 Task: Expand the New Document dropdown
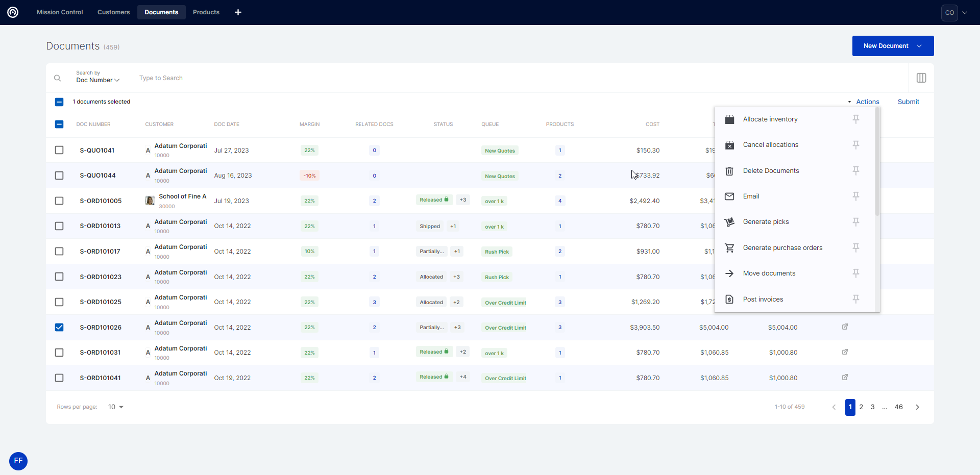[x=919, y=46]
